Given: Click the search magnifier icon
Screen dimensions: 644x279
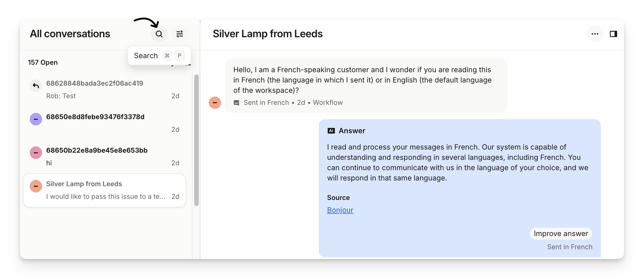Looking at the screenshot, I should [159, 34].
